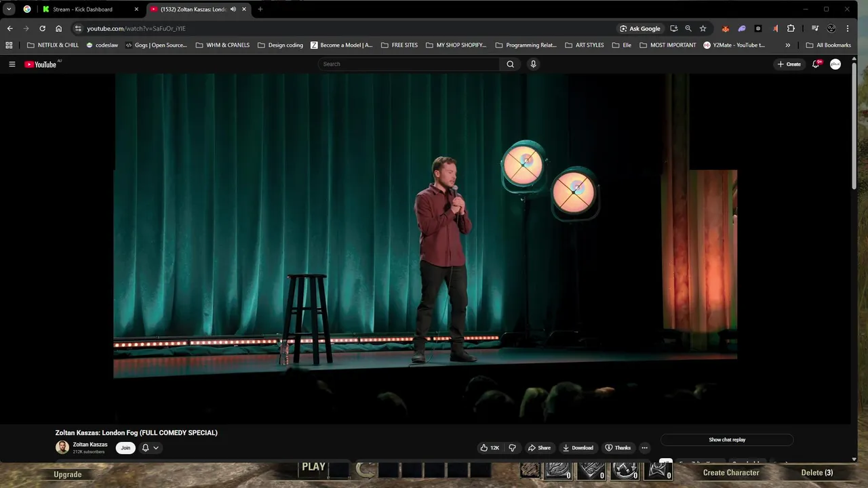Go to YouTube home via logo
The image size is (868, 488).
[41, 64]
